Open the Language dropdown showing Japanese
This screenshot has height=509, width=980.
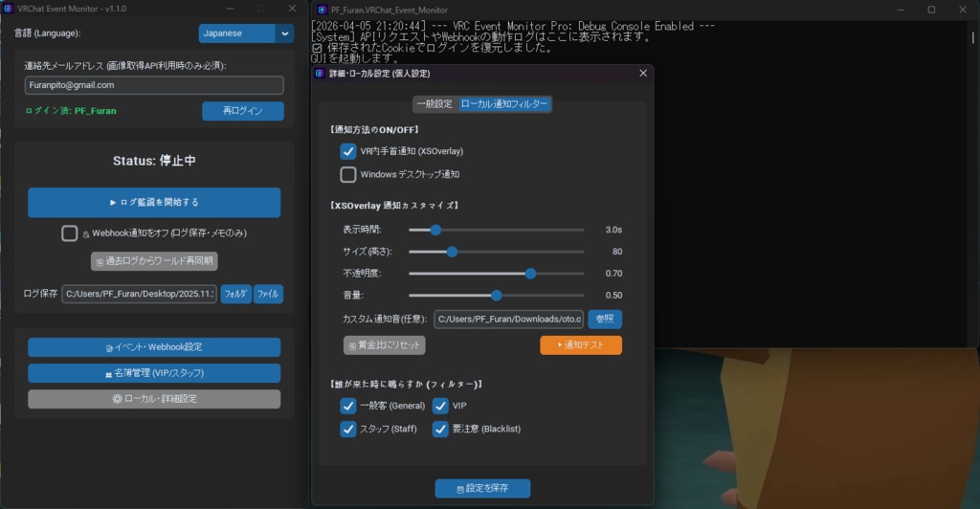[246, 33]
